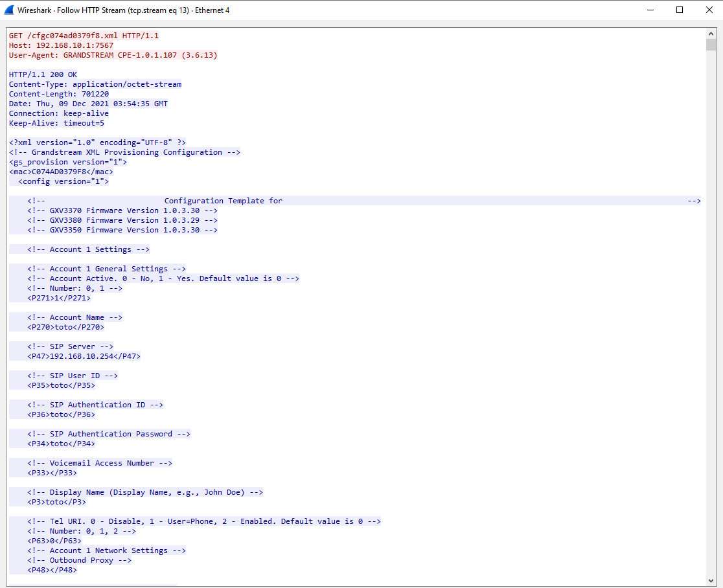The height and width of the screenshot is (588, 723).
Task: Click the Tel URI default value comment
Action: pos(204,521)
